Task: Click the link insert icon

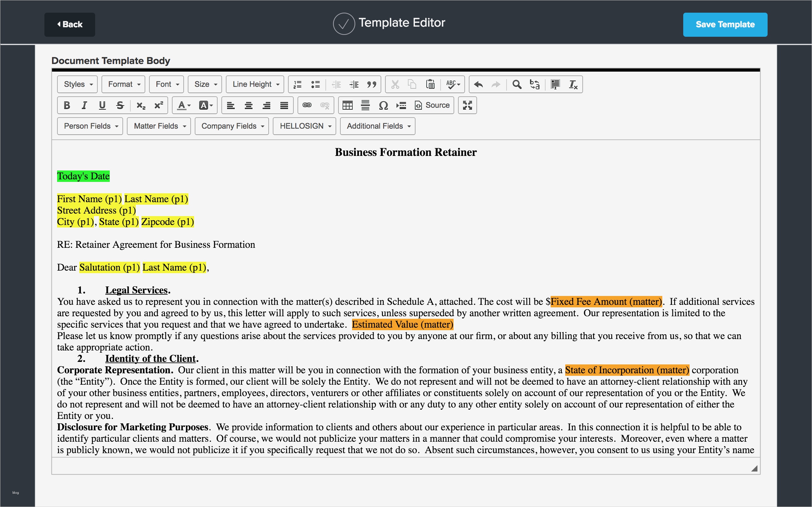Action: click(x=307, y=105)
